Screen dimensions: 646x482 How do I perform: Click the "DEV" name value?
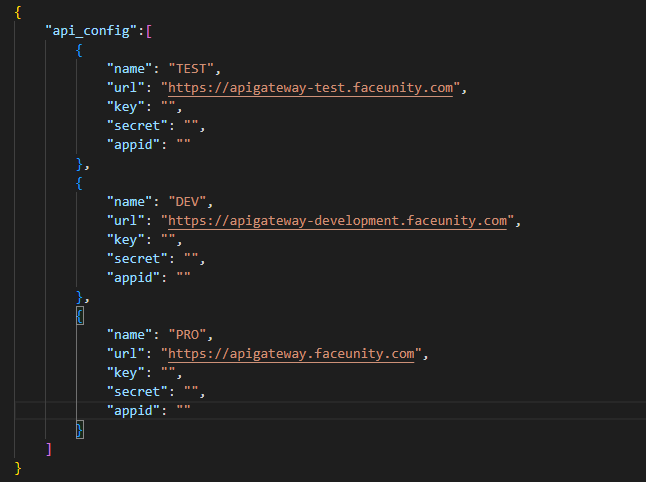click(187, 201)
